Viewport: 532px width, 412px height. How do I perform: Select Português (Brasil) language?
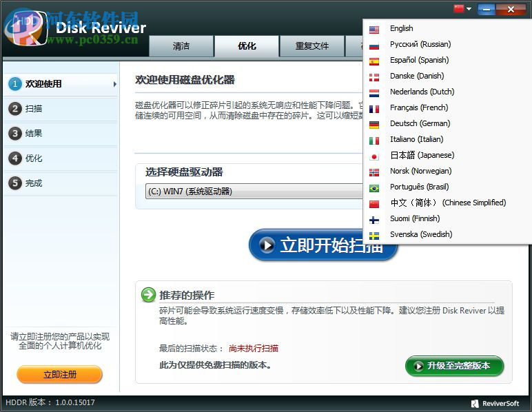pyautogui.click(x=420, y=187)
